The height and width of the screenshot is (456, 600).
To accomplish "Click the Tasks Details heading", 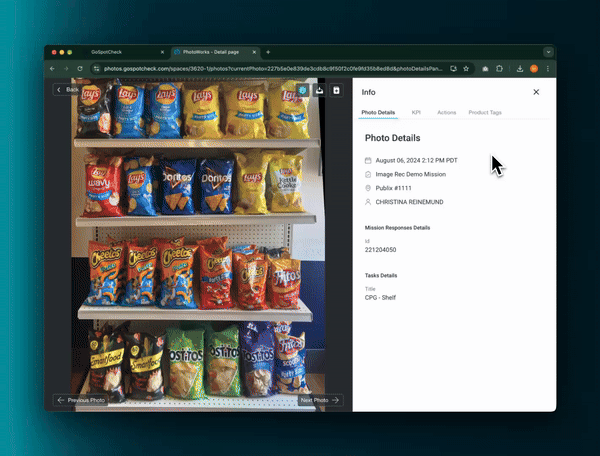I will click(381, 275).
